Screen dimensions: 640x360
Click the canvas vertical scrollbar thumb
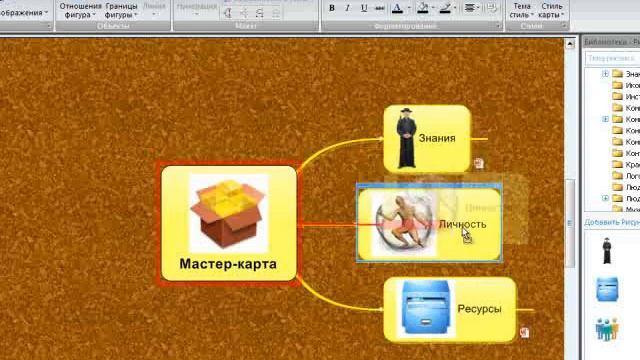pos(570,223)
